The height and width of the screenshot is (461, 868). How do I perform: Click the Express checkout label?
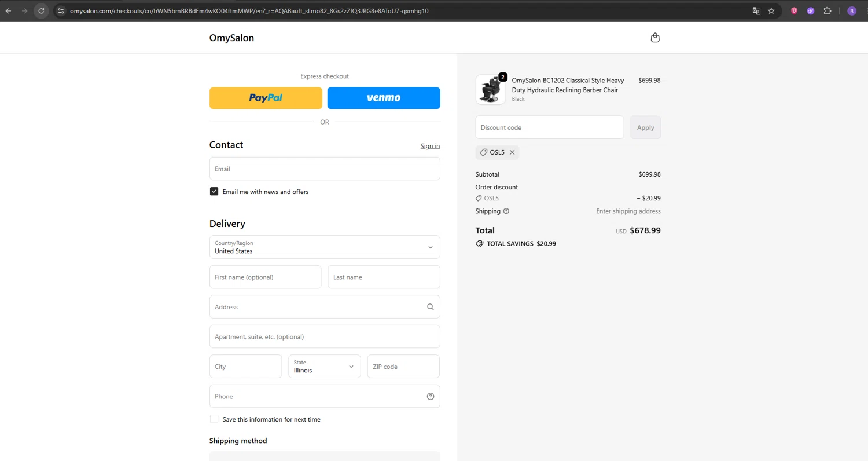(x=325, y=76)
